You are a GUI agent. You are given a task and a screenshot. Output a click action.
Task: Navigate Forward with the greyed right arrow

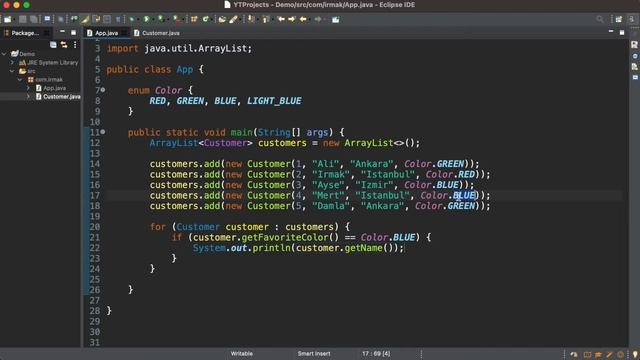point(318,19)
